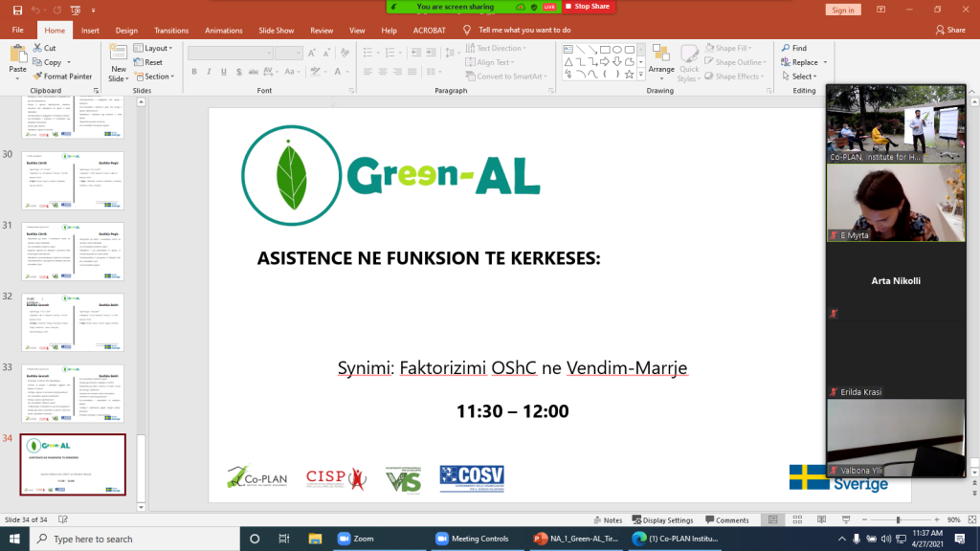The height and width of the screenshot is (551, 980).
Task: Click the Cut scissors icon
Action: tap(37, 48)
